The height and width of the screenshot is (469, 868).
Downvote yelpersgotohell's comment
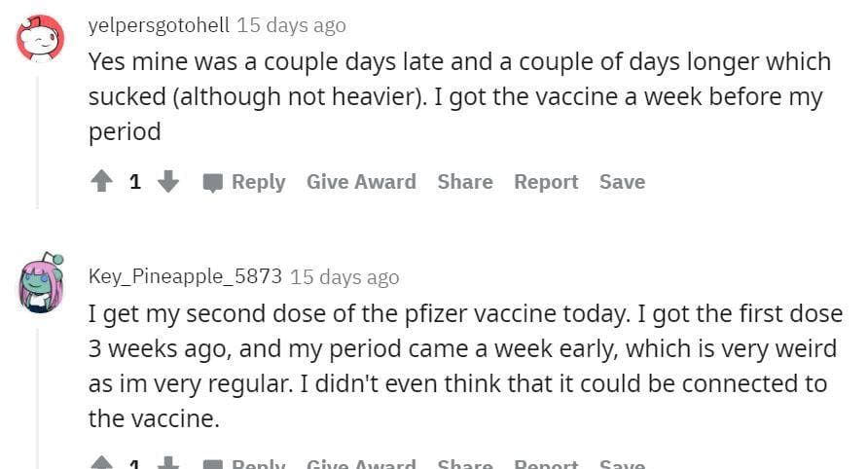168,182
